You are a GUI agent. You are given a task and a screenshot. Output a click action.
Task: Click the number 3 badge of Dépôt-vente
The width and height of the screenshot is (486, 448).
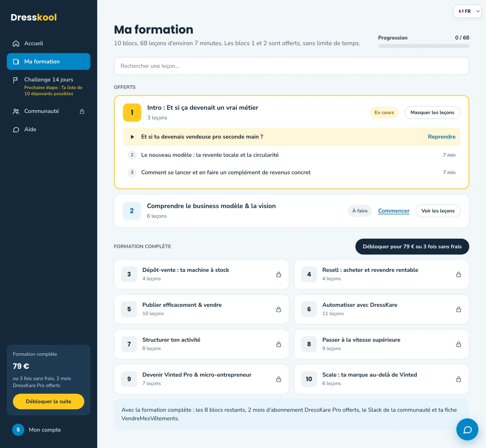click(x=129, y=274)
